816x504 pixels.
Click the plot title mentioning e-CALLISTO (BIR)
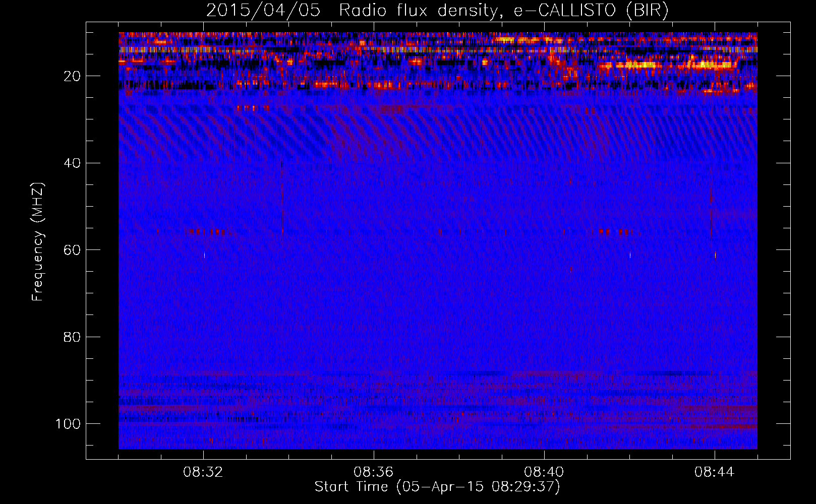437,11
